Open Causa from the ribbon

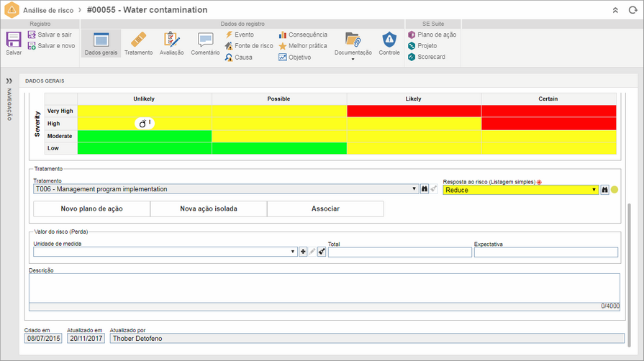click(239, 57)
